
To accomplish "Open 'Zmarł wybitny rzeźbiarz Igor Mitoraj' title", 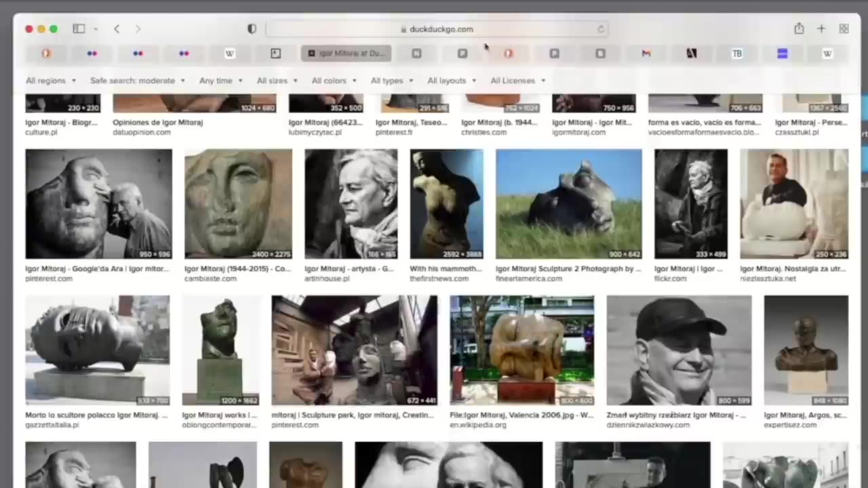I will click(x=677, y=415).
